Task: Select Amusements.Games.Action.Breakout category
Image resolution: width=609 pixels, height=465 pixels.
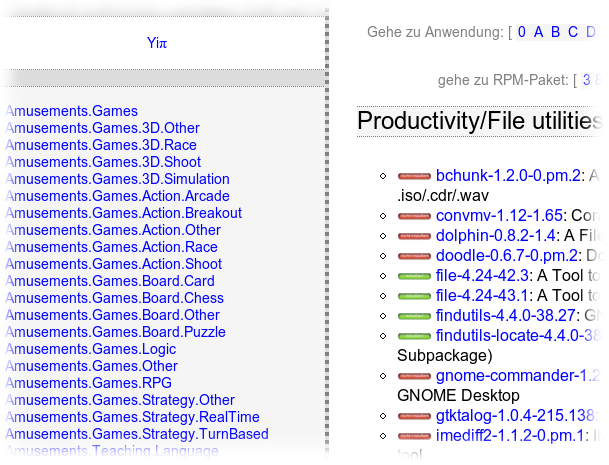Action: click(x=124, y=213)
